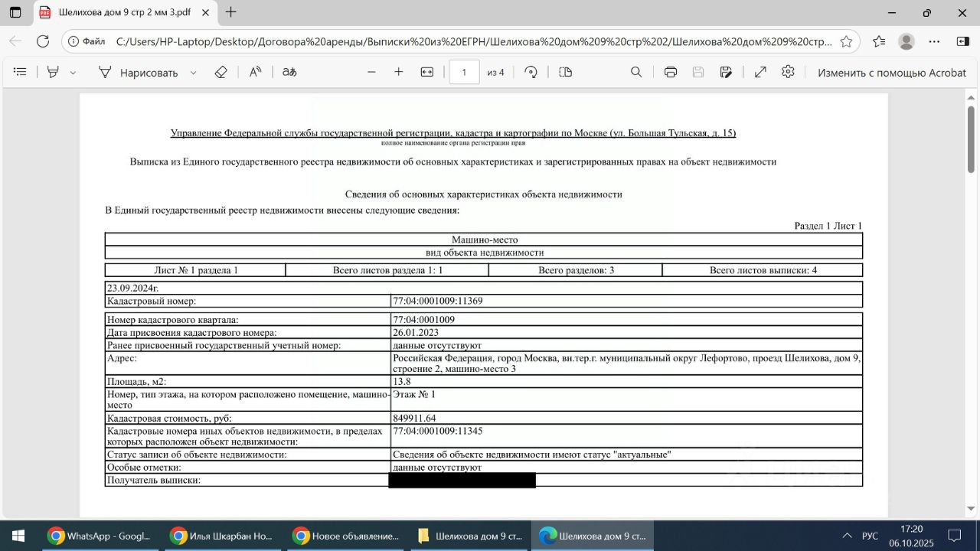Rotate the PDF page

click(531, 72)
